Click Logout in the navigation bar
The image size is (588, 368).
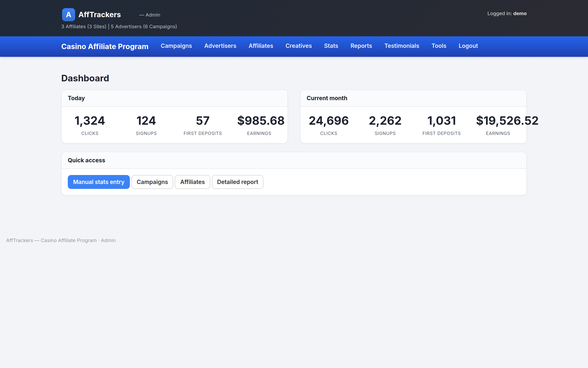[468, 46]
